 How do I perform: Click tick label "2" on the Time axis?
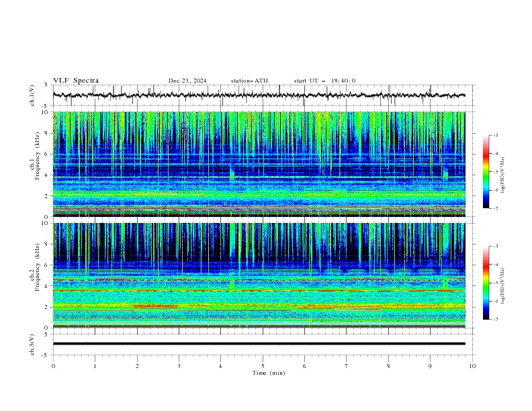click(x=137, y=366)
